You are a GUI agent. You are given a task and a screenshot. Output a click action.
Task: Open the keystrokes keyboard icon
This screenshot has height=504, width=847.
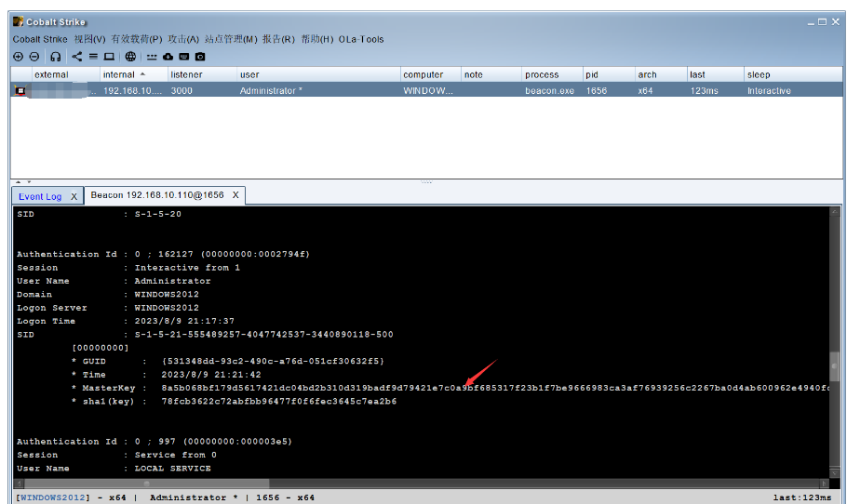coord(183,57)
